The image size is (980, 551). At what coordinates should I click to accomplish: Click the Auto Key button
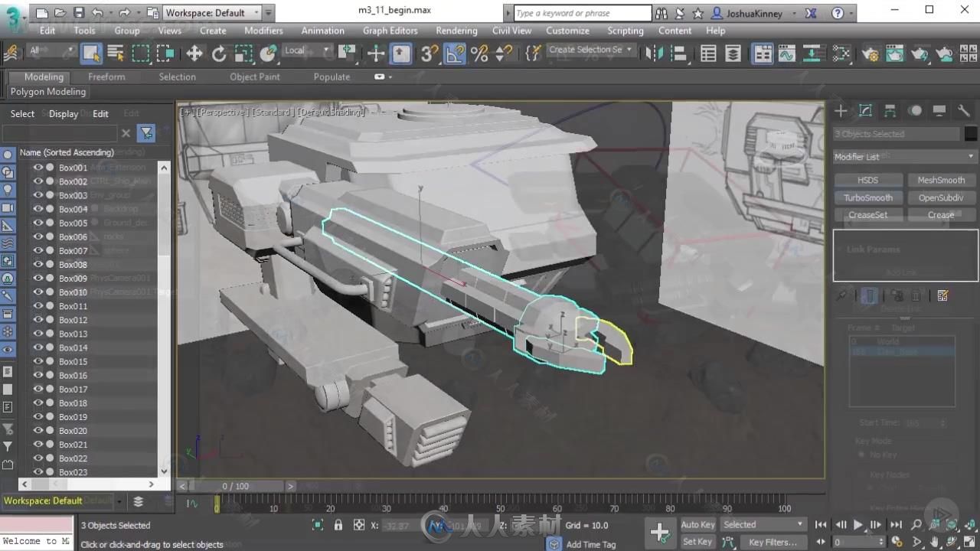[x=697, y=524]
